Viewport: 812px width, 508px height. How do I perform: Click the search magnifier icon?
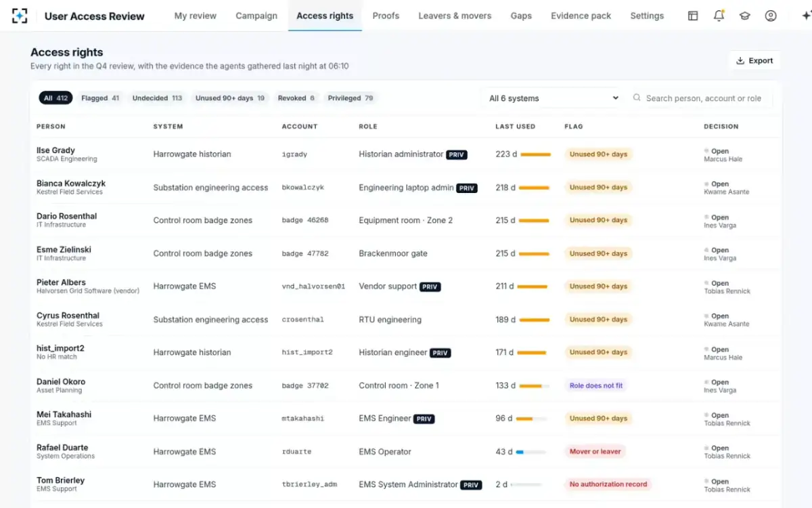point(637,98)
